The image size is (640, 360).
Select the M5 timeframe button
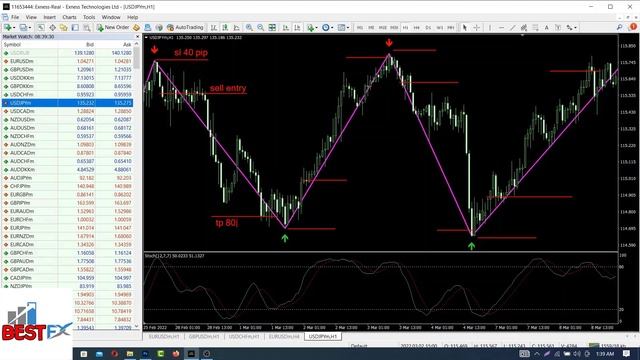coord(371,27)
